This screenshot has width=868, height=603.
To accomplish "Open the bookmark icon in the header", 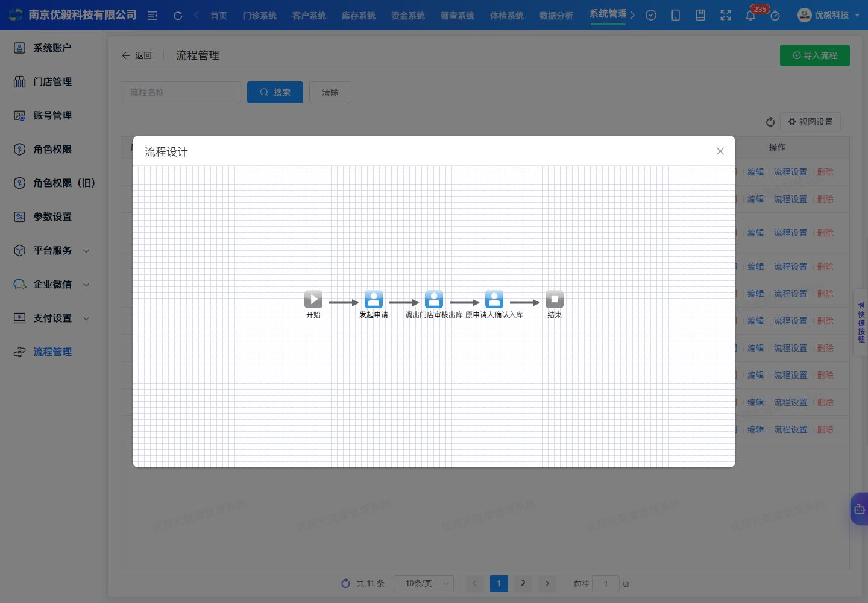I will pyautogui.click(x=700, y=16).
